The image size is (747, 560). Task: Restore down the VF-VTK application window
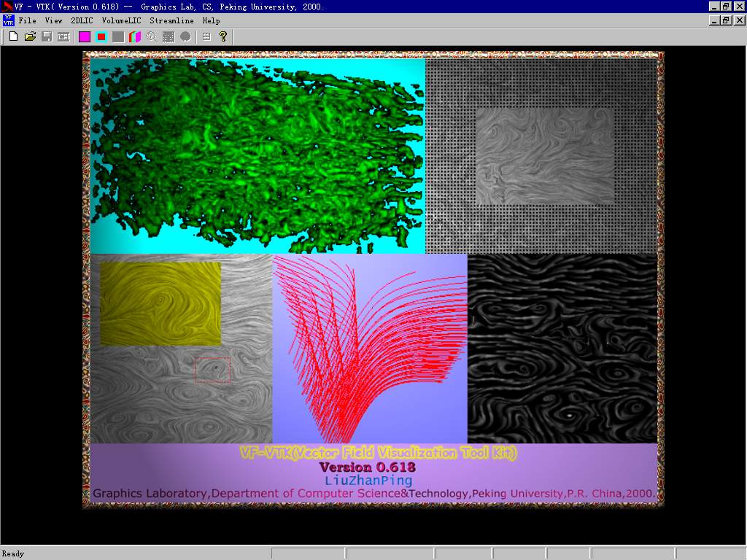pyautogui.click(x=726, y=7)
